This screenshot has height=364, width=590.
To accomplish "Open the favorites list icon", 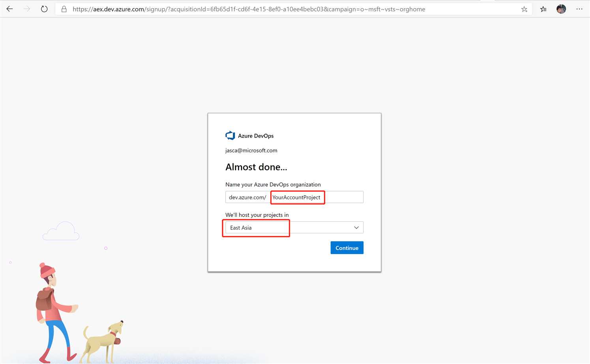I will click(543, 9).
